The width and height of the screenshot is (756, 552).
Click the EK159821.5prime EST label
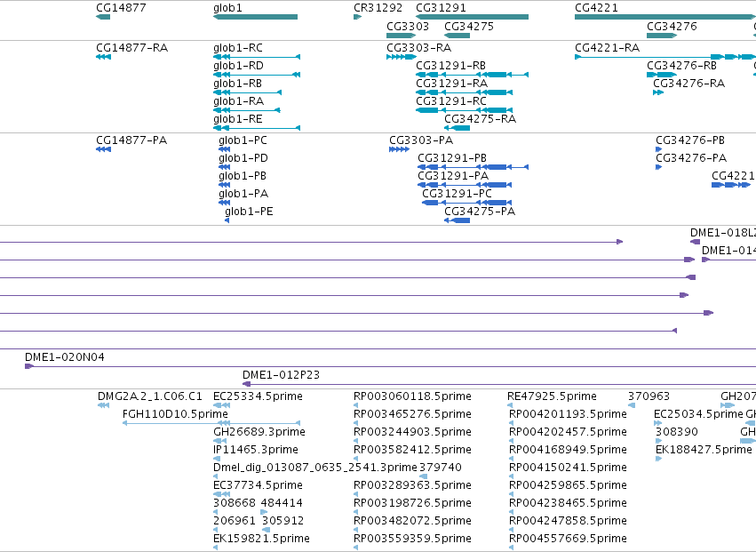[x=261, y=539]
